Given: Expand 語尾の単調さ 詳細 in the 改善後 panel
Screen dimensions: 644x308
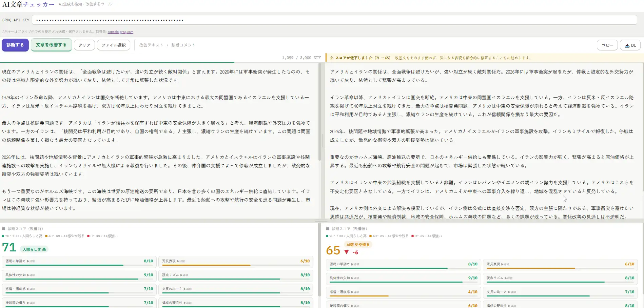Looking at the screenshot, I should [x=355, y=264].
